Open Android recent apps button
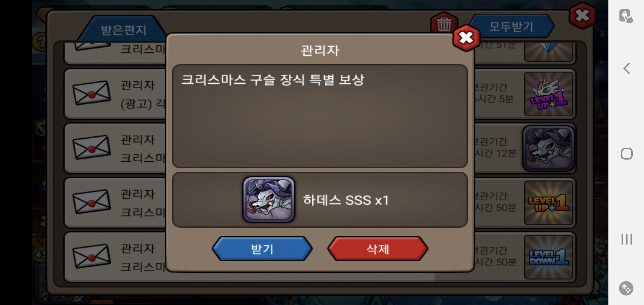This screenshot has width=644, height=305. click(626, 239)
